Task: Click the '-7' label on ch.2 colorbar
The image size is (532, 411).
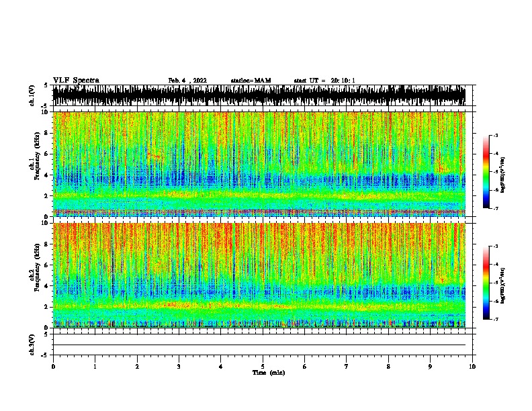Action: pyautogui.click(x=496, y=319)
